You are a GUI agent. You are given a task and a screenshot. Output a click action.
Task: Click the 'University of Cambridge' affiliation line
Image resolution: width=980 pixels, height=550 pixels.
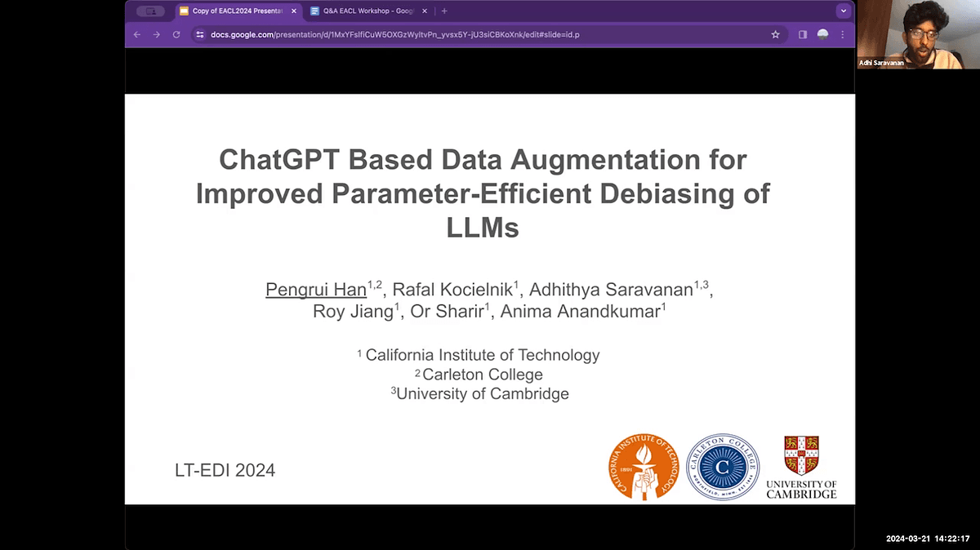(480, 394)
